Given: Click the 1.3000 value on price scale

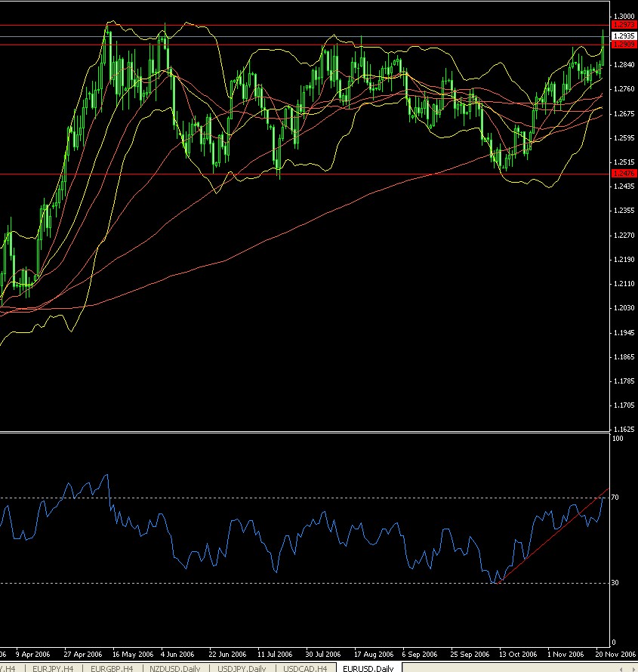Looking at the screenshot, I should tap(624, 17).
